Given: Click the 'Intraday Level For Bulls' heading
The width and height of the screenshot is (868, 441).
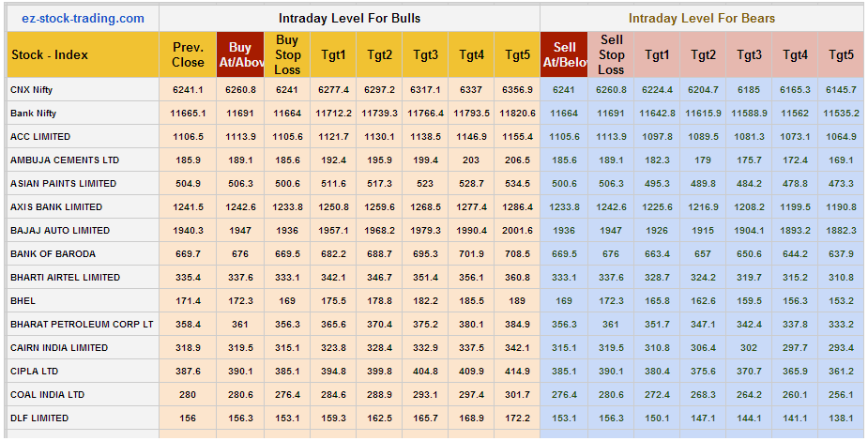Looking at the screenshot, I should click(x=349, y=18).
